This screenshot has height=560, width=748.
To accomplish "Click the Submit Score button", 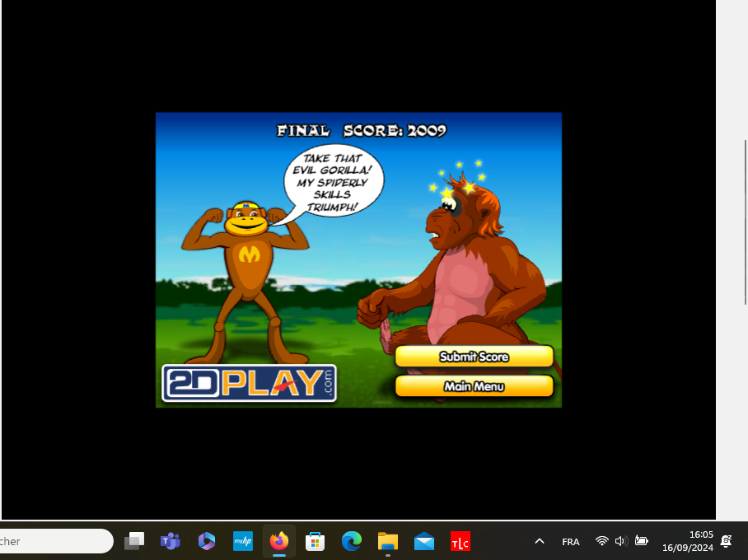I will point(474,357).
